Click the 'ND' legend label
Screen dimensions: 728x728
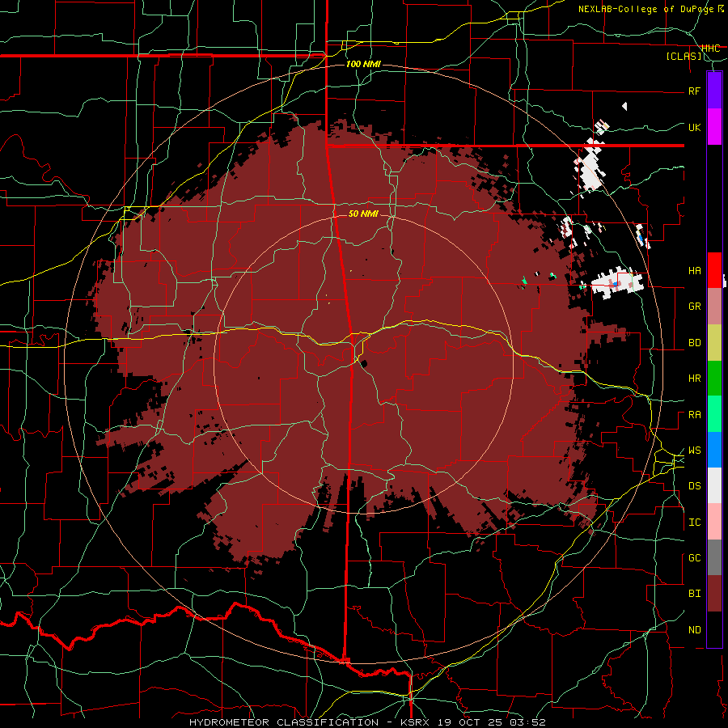(694, 630)
